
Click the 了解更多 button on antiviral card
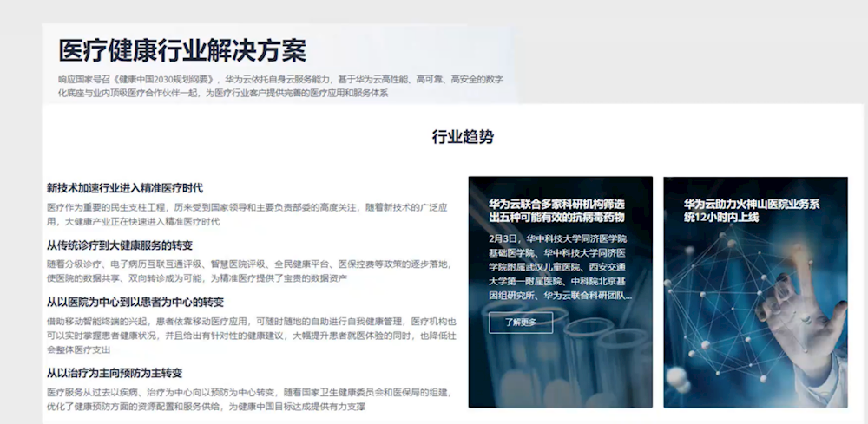520,323
